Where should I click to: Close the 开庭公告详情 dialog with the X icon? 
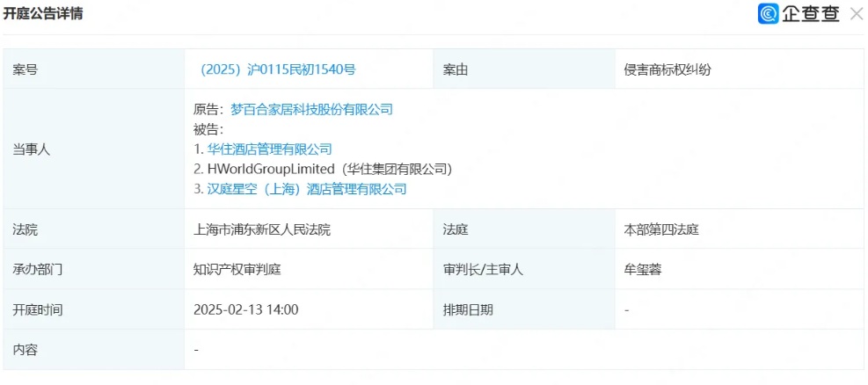pos(856,14)
